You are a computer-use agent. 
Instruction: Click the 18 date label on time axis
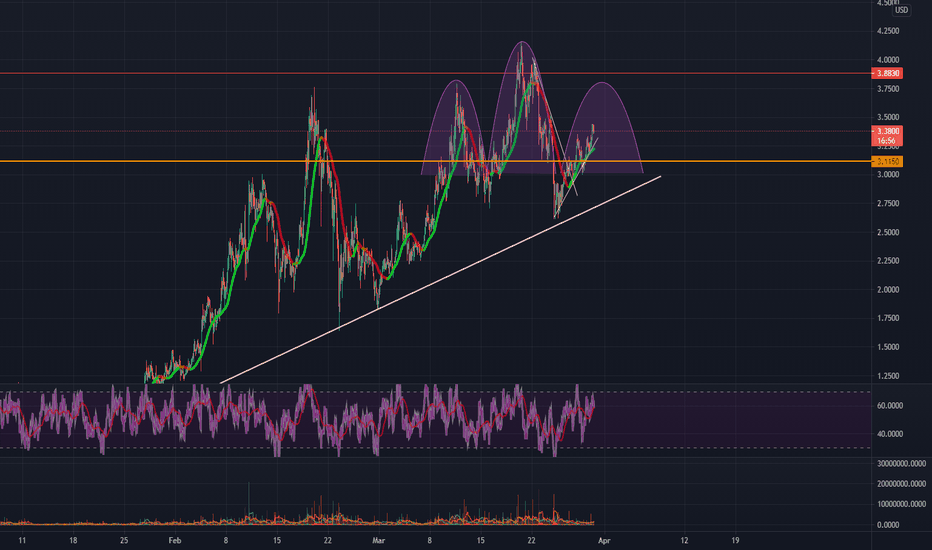(73, 541)
